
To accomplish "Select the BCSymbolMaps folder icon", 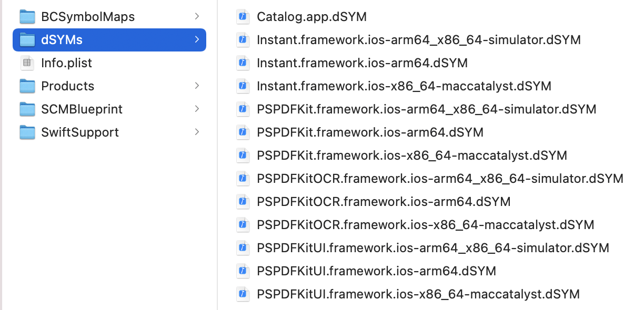I will pyautogui.click(x=27, y=16).
